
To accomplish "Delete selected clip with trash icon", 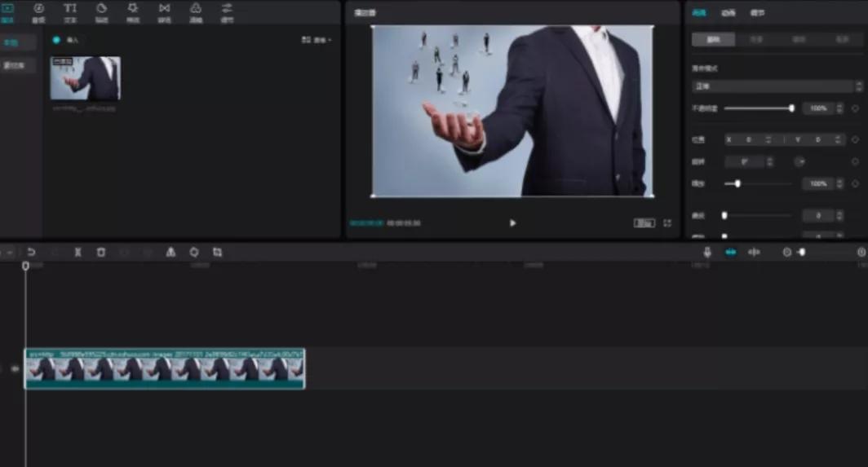I will [101, 253].
